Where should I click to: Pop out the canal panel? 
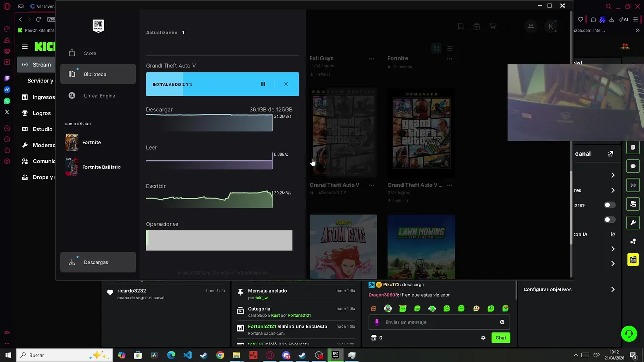click(x=610, y=154)
